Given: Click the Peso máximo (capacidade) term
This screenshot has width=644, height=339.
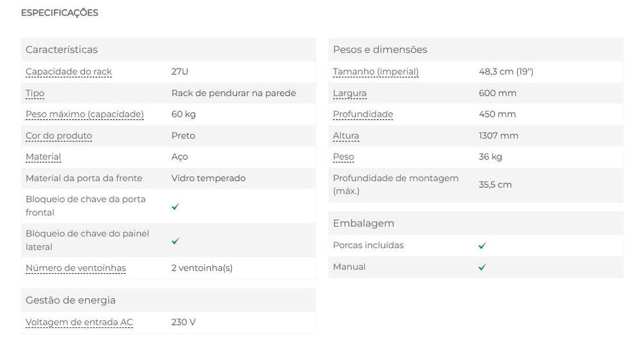Looking at the screenshot, I should [84, 114].
